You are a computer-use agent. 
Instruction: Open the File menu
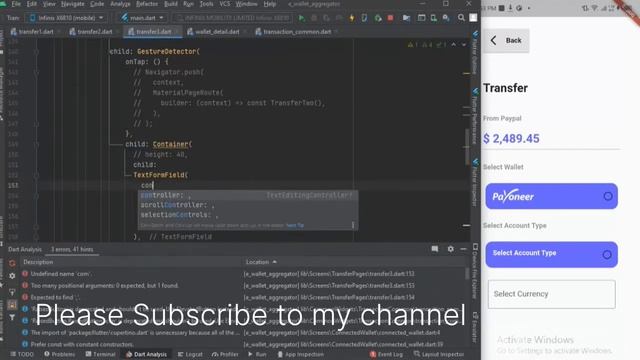(x=16, y=4)
